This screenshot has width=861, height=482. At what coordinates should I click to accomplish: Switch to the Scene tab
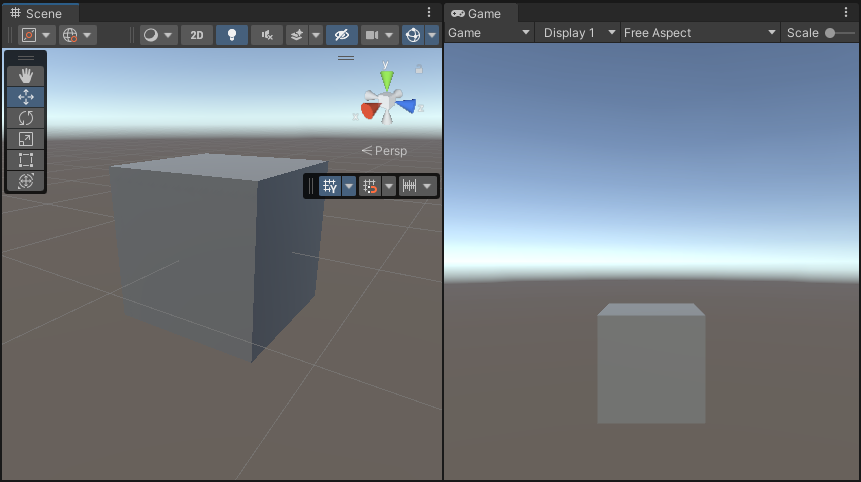click(36, 13)
